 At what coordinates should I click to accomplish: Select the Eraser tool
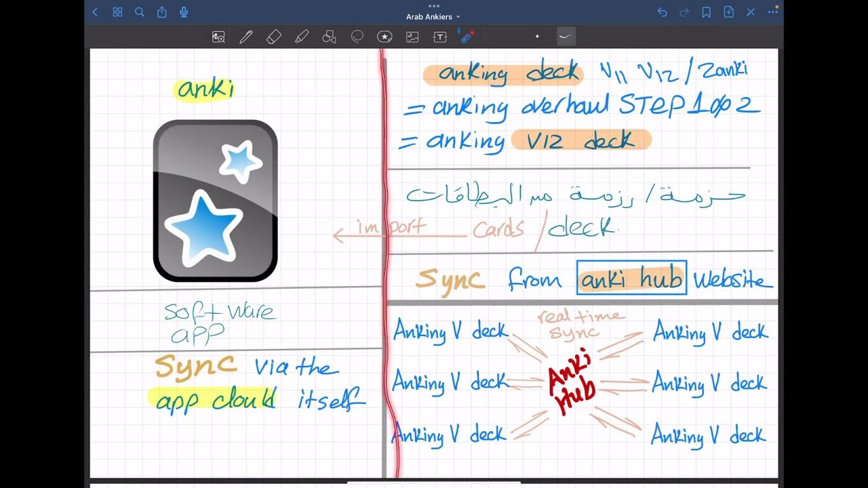(274, 37)
